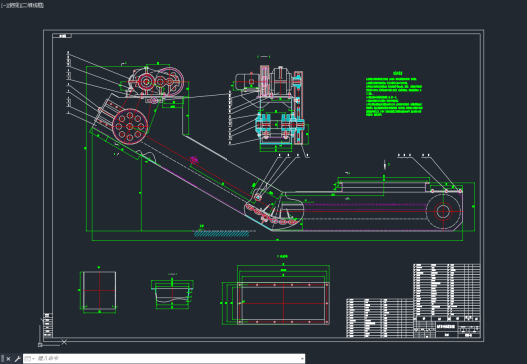Open the visual style viewport control menu

point(33,5)
